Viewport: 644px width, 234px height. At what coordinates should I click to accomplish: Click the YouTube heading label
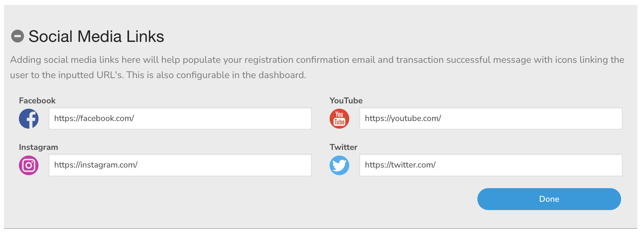tap(346, 100)
